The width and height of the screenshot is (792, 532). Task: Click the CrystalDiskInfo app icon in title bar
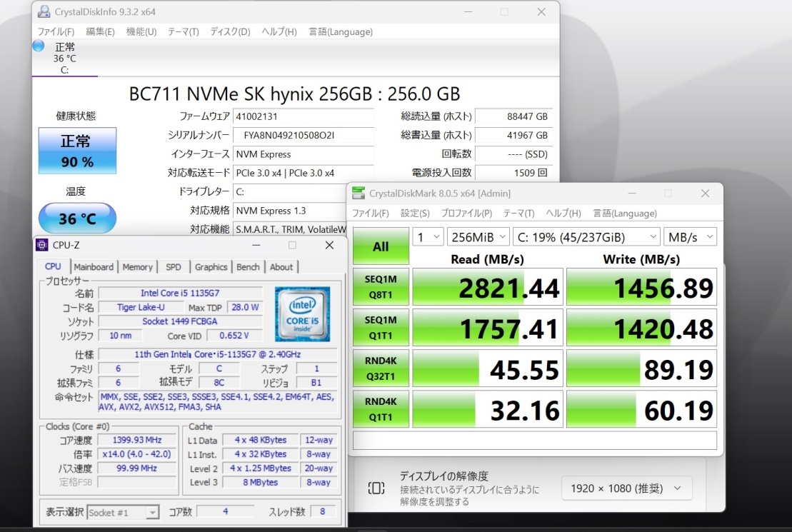pyautogui.click(x=44, y=11)
